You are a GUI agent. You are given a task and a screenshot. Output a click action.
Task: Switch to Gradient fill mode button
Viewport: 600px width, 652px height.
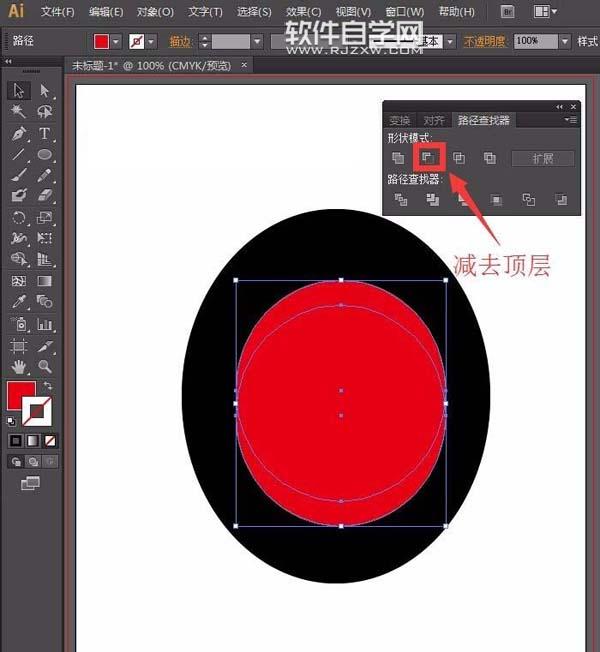33,441
